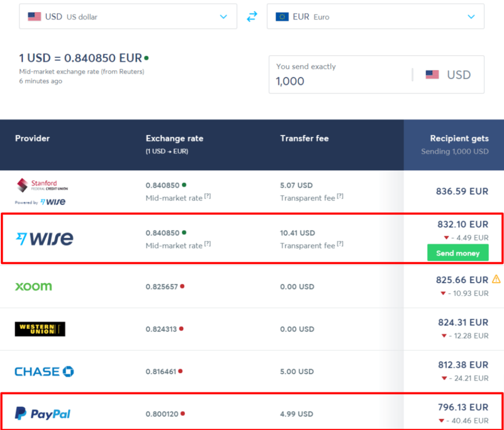The height and width of the screenshot is (430, 504).
Task: Click the US flag next to USD amount
Action: (x=432, y=75)
